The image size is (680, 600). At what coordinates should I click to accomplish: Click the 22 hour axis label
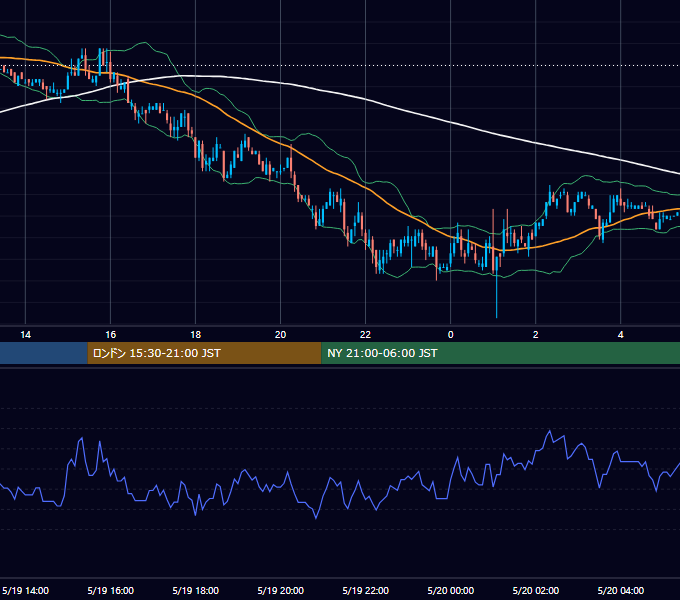point(366,335)
